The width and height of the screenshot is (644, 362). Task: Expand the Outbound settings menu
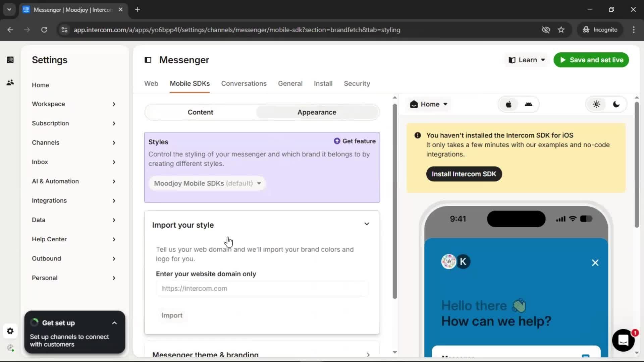pyautogui.click(x=74, y=259)
